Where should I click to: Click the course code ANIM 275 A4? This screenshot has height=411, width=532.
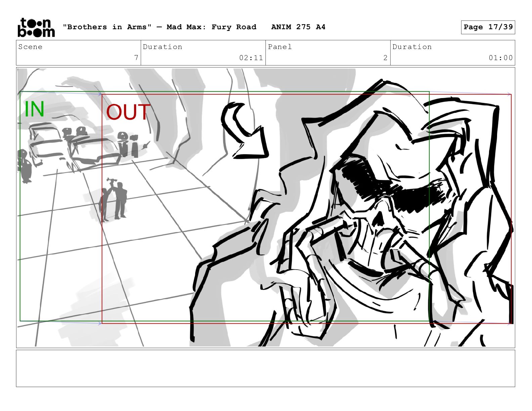pyautogui.click(x=298, y=27)
